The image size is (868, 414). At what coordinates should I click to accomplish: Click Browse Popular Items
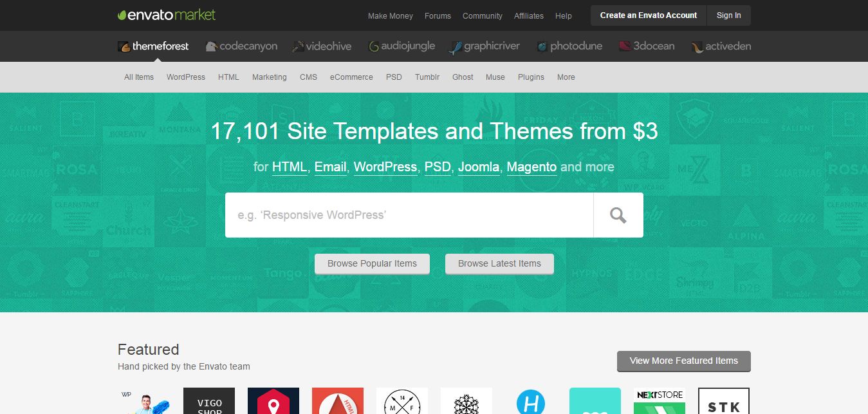tap(372, 263)
